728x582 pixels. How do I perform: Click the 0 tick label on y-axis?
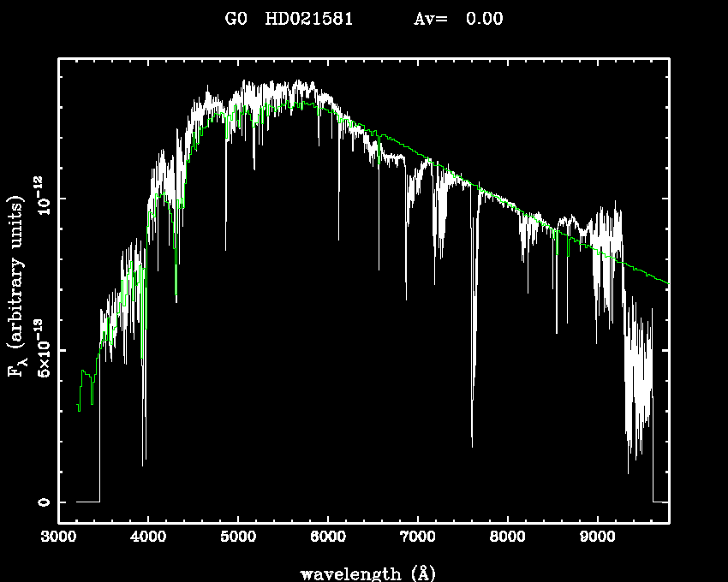[42, 502]
